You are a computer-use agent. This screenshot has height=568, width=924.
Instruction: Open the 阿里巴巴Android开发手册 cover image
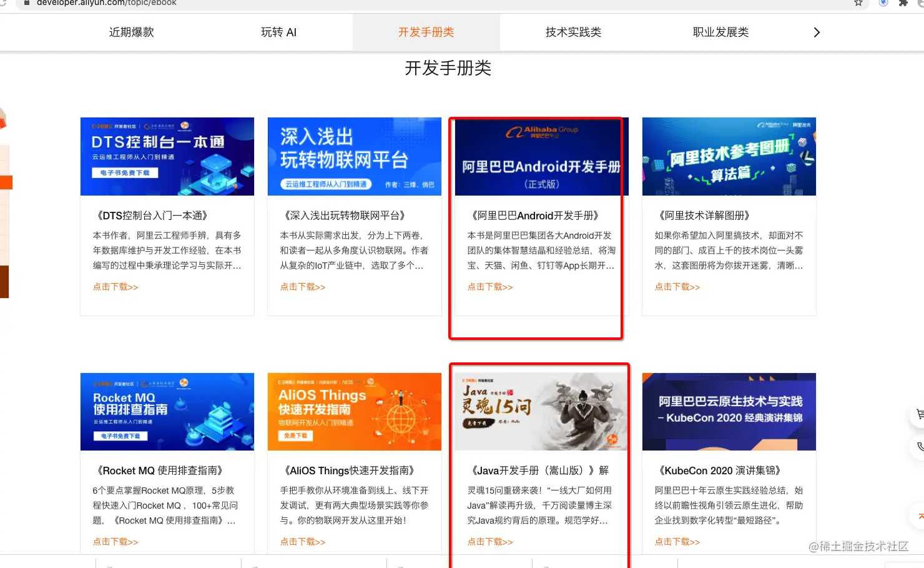[542, 156]
